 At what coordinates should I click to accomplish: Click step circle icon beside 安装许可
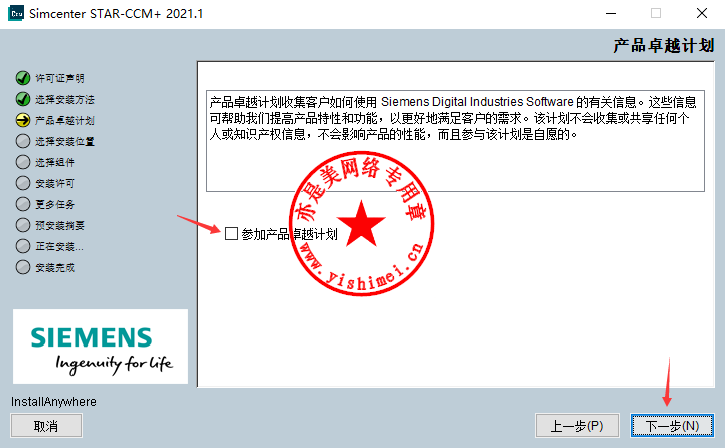click(x=23, y=183)
